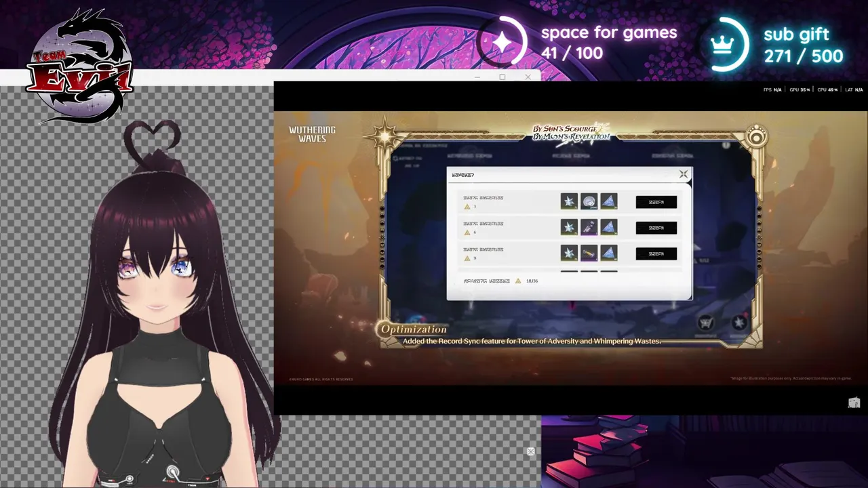Click the LAT N/A performance readout
868x488 pixels.
854,89
